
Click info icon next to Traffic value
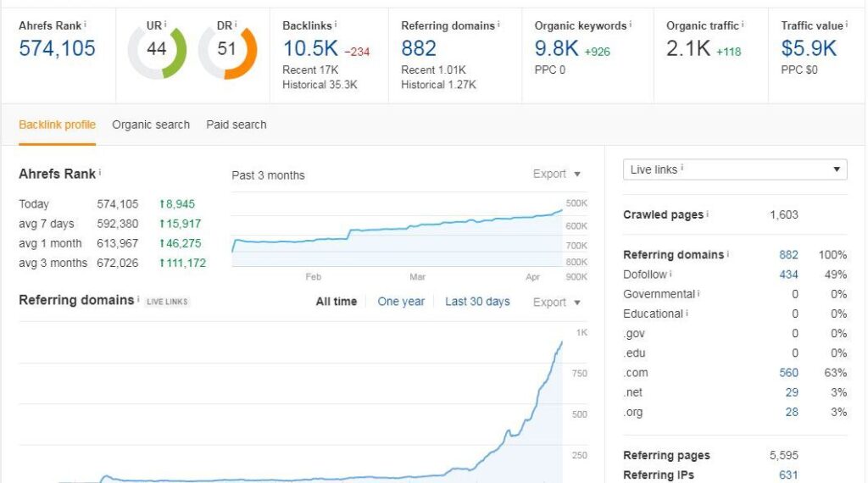pyautogui.click(x=847, y=25)
